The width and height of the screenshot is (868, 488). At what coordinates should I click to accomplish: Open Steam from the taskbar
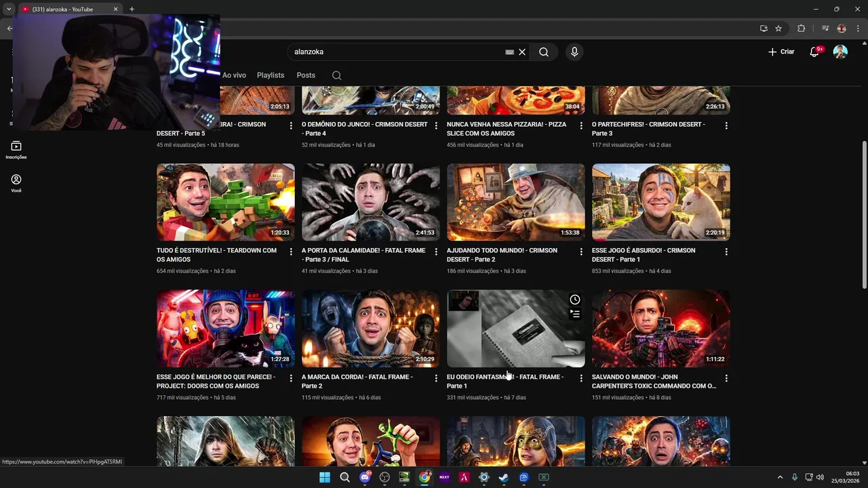504,477
